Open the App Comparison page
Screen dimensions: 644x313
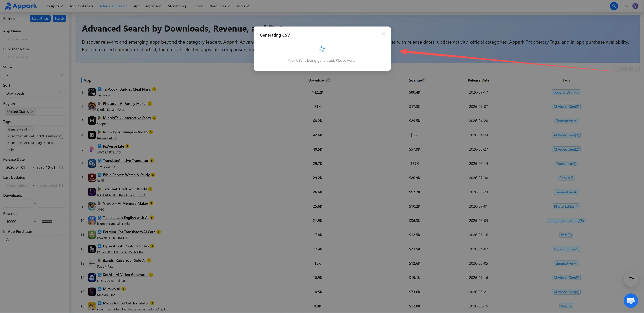point(147,6)
